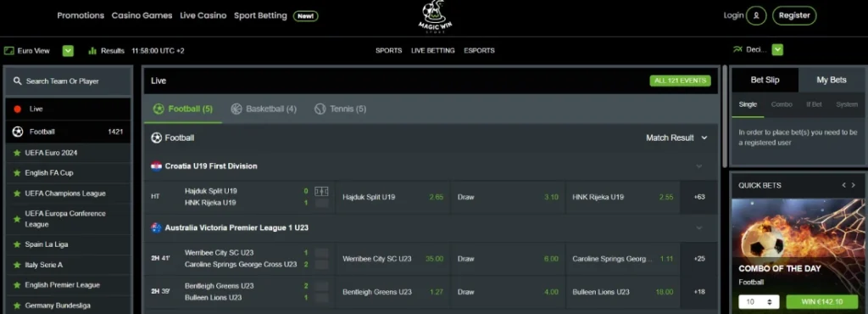Click the combo stake amount stepper

(759, 302)
